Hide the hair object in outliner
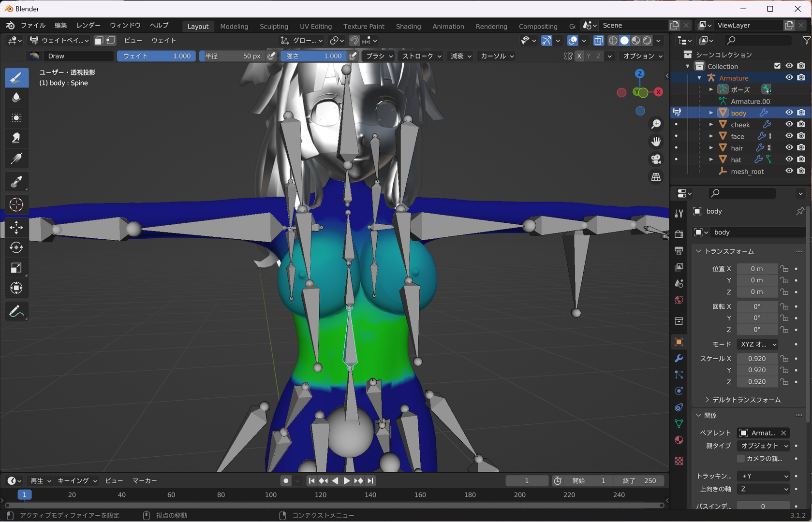Image resolution: width=812 pixels, height=522 pixels. pyautogui.click(x=789, y=147)
